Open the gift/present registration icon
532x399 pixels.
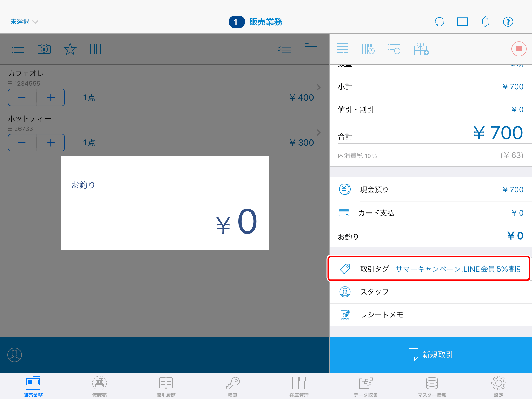[421, 49]
